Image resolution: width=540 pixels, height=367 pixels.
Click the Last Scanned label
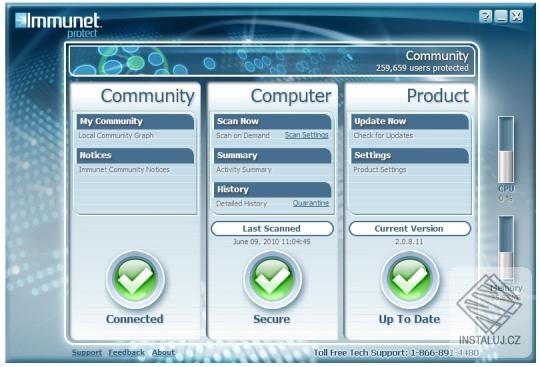click(x=272, y=229)
